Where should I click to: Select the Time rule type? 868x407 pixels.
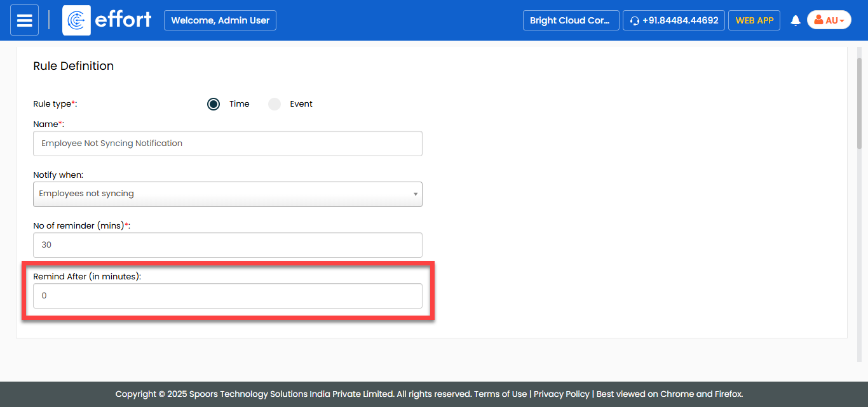[214, 104]
